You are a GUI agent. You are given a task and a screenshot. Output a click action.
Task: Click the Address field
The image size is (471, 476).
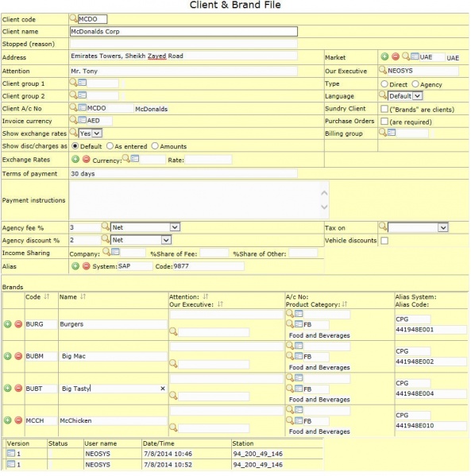pos(183,56)
